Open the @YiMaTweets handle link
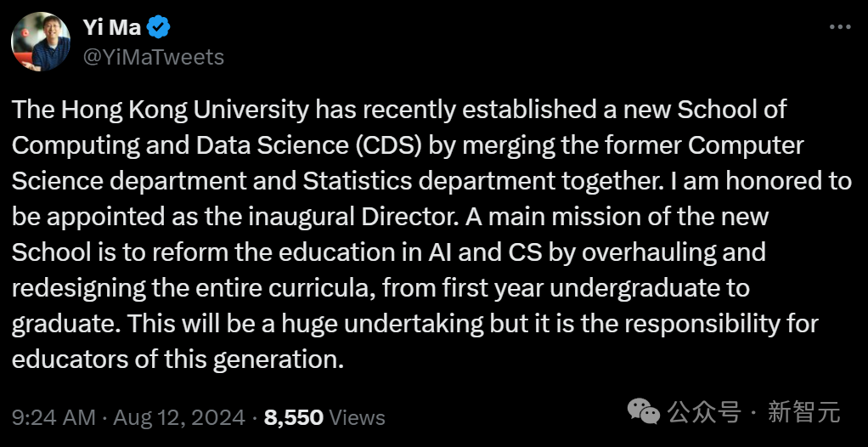Image resolution: width=868 pixels, height=447 pixels. coord(154,57)
